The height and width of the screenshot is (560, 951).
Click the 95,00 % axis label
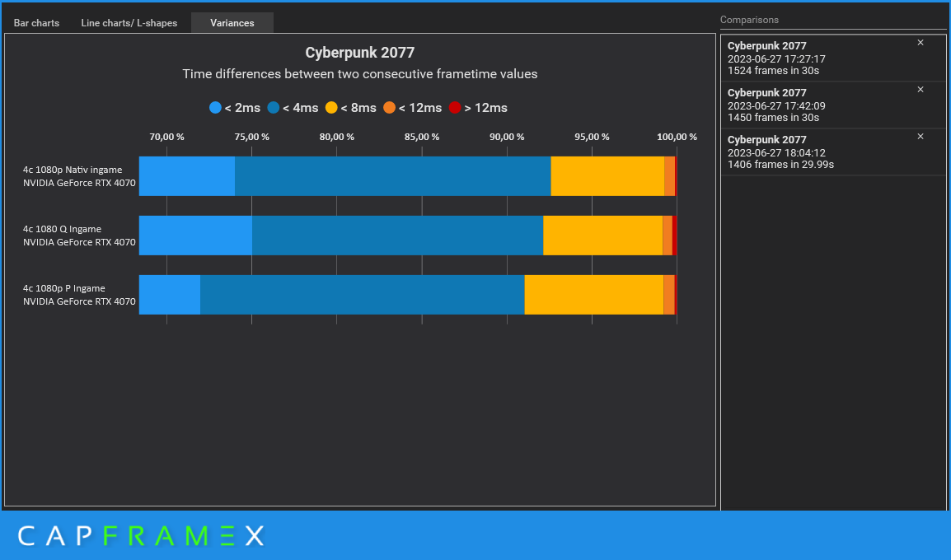point(592,137)
